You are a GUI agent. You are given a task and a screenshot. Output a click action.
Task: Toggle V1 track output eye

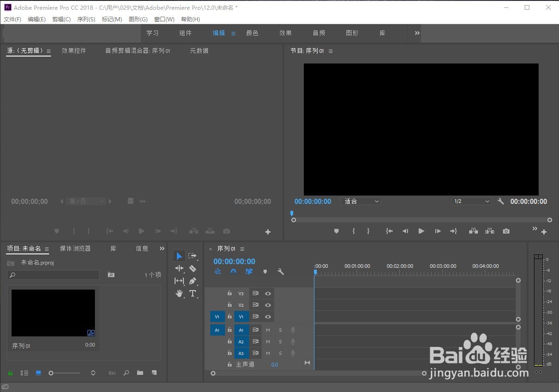coord(268,317)
